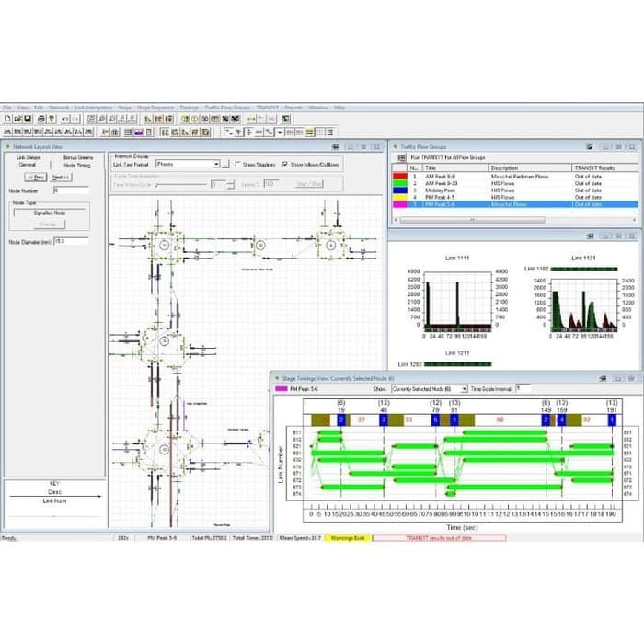
Task: Click the red AM Peak 8-9 color swatch
Action: tap(397, 176)
